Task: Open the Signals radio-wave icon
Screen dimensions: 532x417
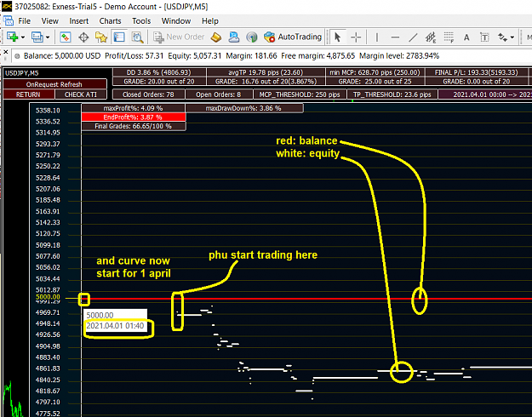Action: tap(252, 37)
